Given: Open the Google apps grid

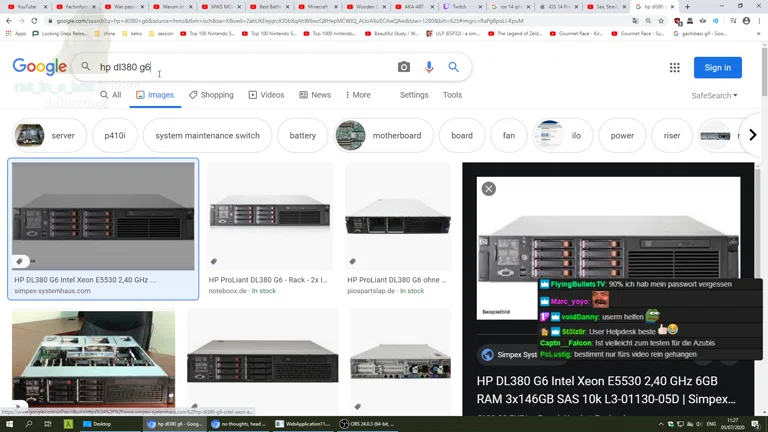Looking at the screenshot, I should point(675,67).
